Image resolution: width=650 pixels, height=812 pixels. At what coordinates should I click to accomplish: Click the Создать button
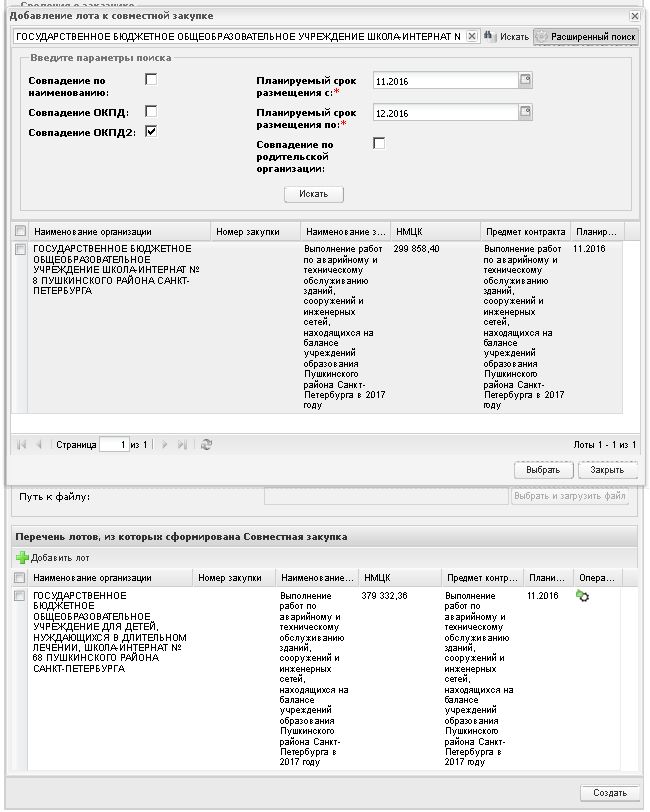(x=610, y=793)
